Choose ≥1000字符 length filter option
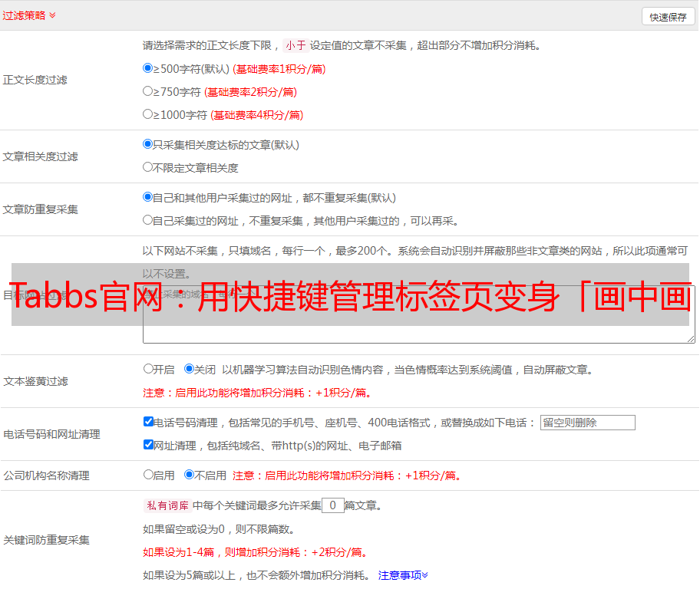This screenshot has width=700, height=589. coord(148,114)
